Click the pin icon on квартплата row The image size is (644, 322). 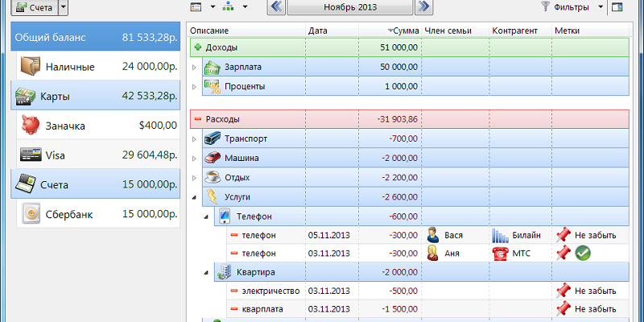pos(563,308)
